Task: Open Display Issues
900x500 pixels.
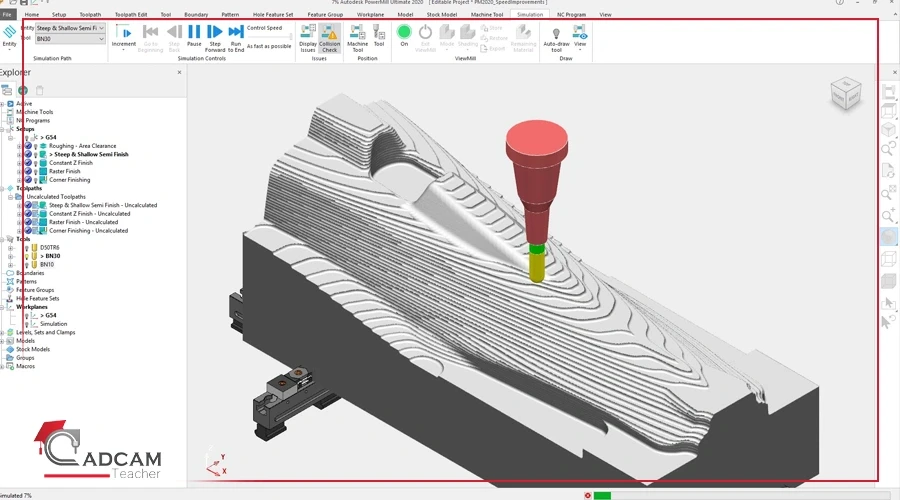Action: point(308,38)
